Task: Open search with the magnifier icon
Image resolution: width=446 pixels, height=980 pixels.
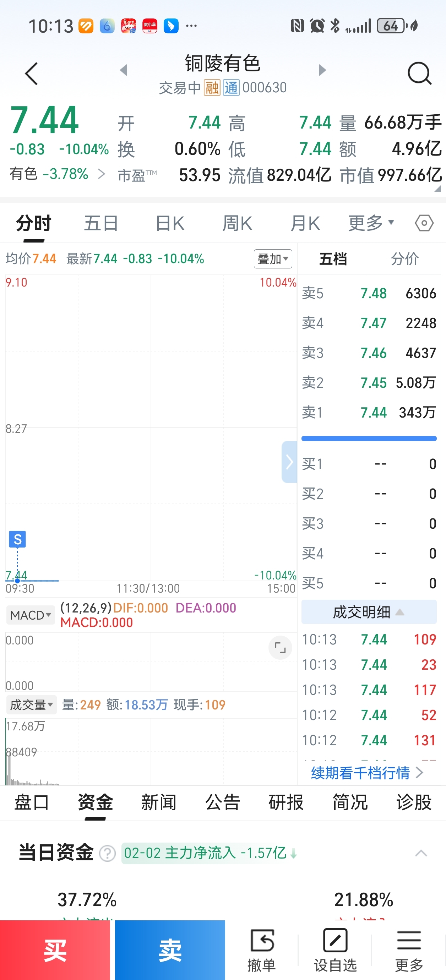Action: (x=419, y=73)
